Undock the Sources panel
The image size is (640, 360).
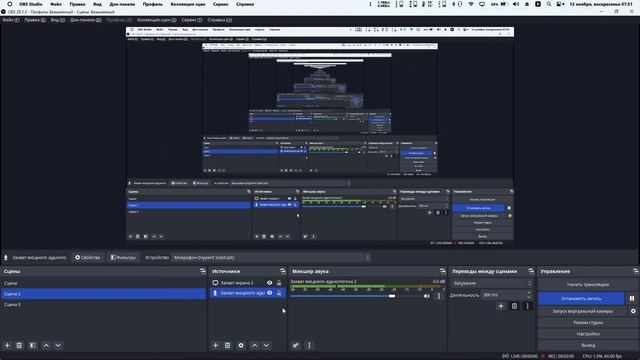[x=283, y=271]
